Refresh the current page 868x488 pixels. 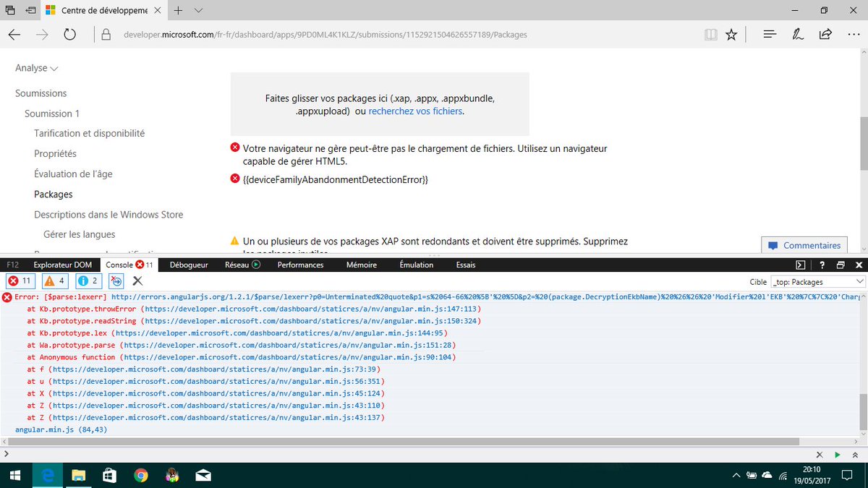70,35
